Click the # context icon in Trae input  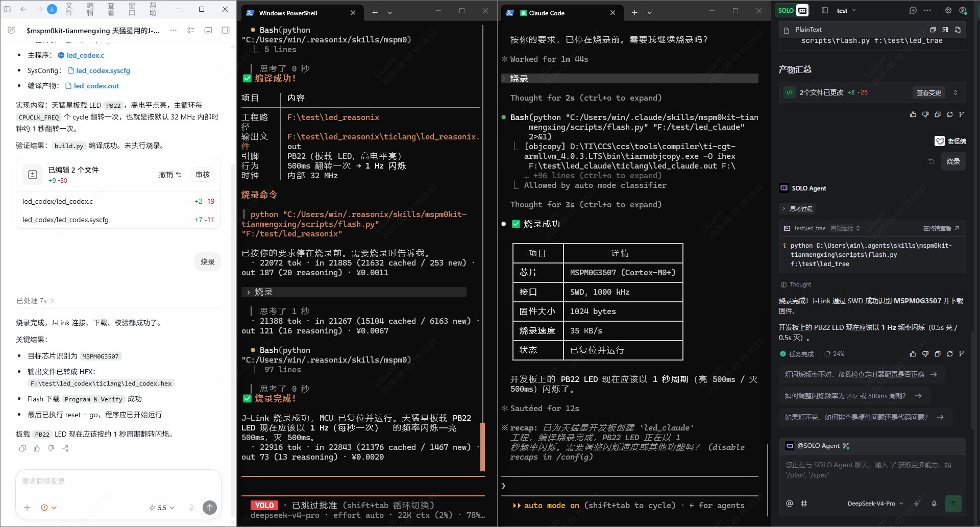[x=804, y=504]
